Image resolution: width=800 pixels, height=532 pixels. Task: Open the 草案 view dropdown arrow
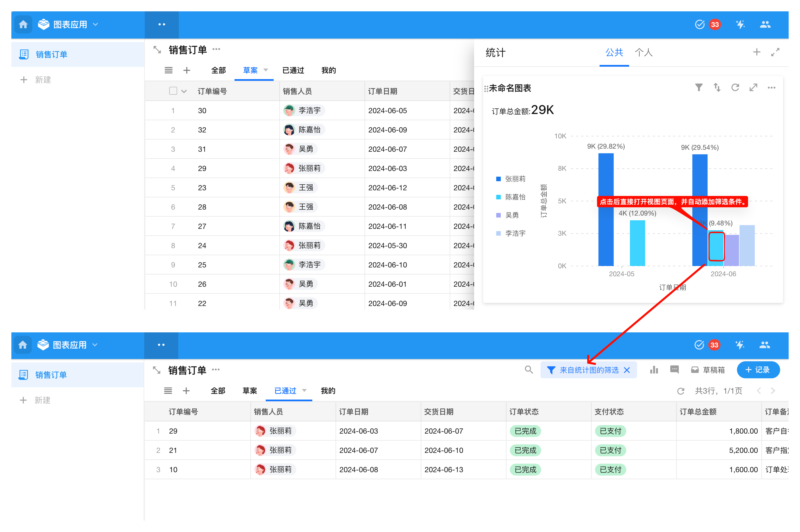266,70
